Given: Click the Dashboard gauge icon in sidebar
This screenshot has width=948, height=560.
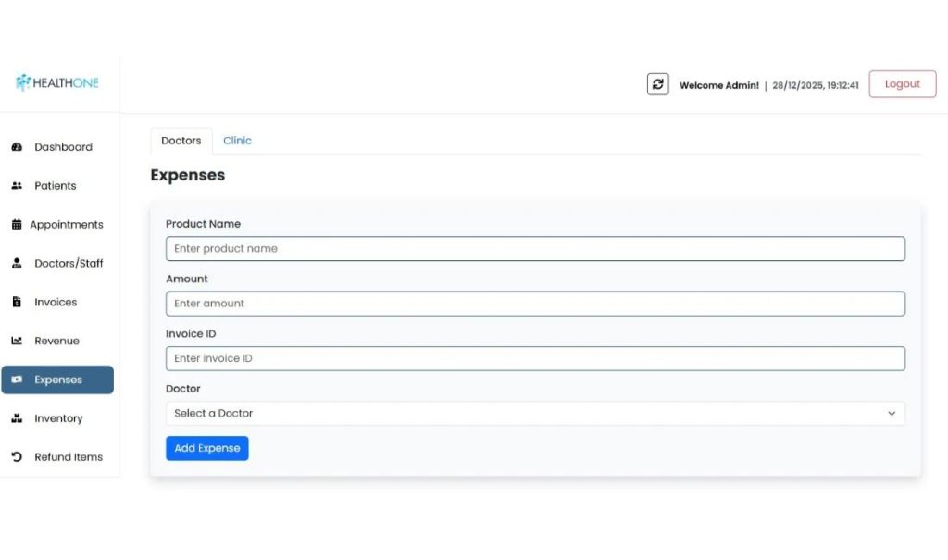Looking at the screenshot, I should (17, 147).
